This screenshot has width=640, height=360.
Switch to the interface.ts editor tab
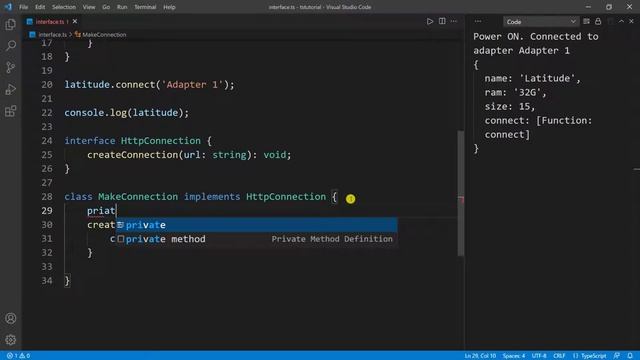coord(50,22)
